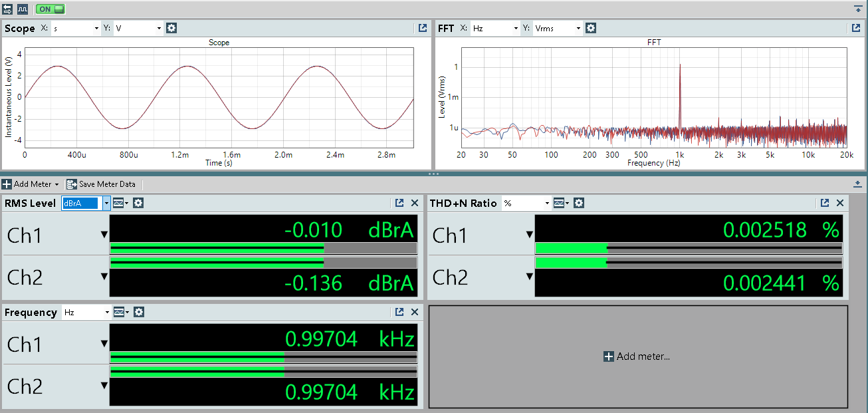Screen dimensions: 868x413
Task: Pop out the Scope panel
Action: (x=423, y=28)
